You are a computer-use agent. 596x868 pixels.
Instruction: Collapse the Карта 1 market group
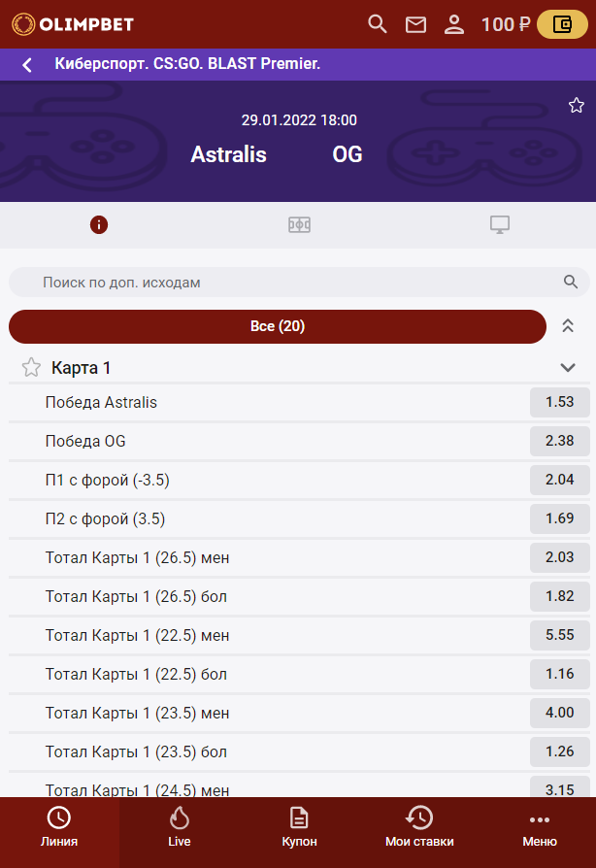(568, 367)
